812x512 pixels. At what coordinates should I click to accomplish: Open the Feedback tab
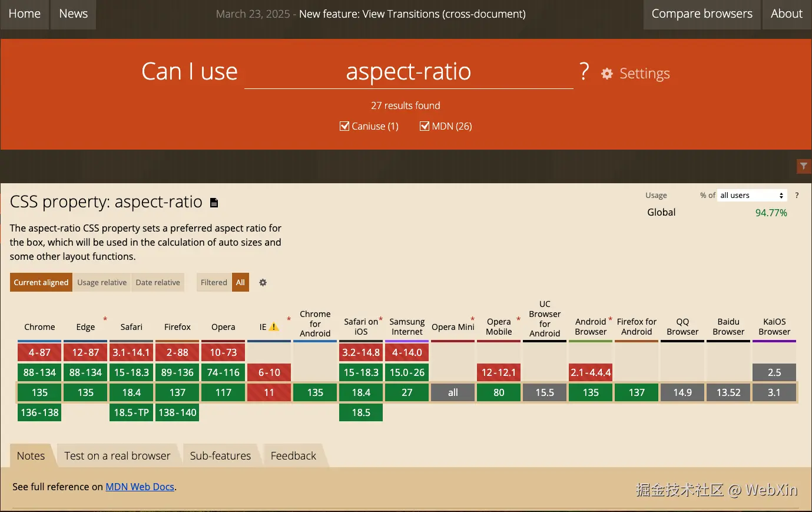click(293, 455)
